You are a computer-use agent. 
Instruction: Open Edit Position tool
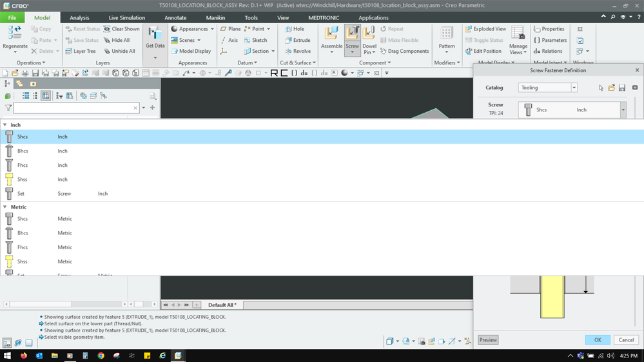(x=483, y=52)
